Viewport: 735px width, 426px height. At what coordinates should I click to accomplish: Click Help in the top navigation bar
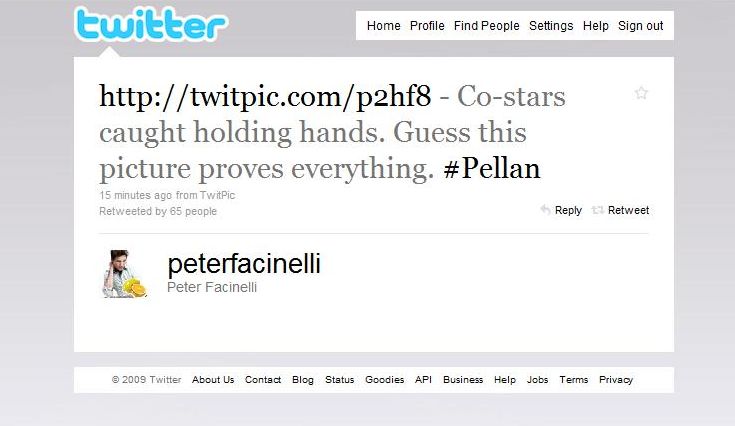[595, 26]
